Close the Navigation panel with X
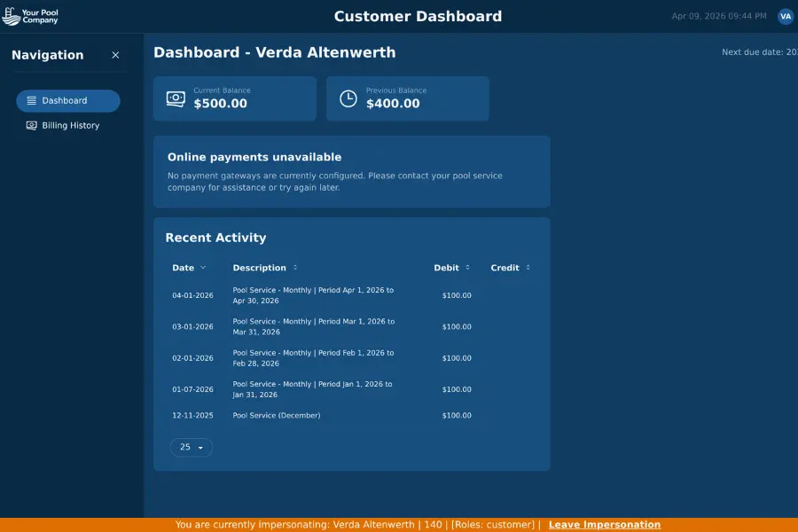The width and height of the screenshot is (798, 532). coord(115,55)
